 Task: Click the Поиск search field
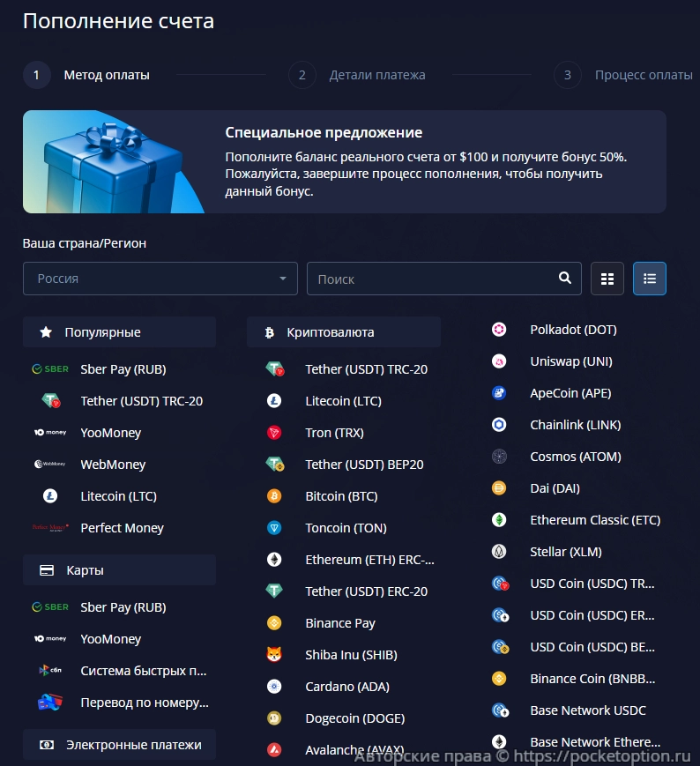tap(443, 279)
